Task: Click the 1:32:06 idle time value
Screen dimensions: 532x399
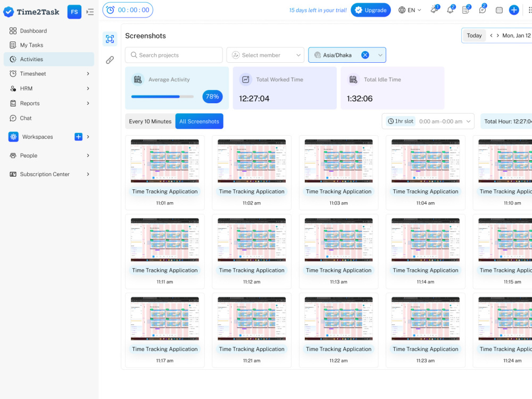Action: [x=360, y=99]
